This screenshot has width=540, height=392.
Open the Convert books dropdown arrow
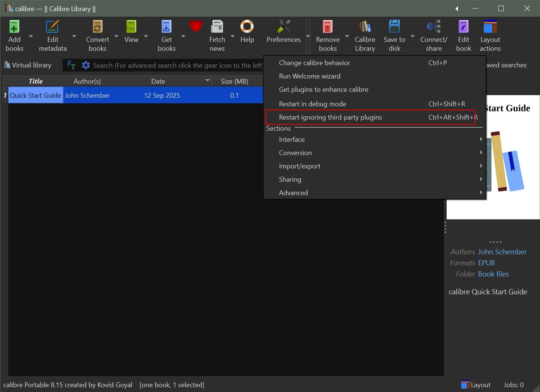[116, 36]
